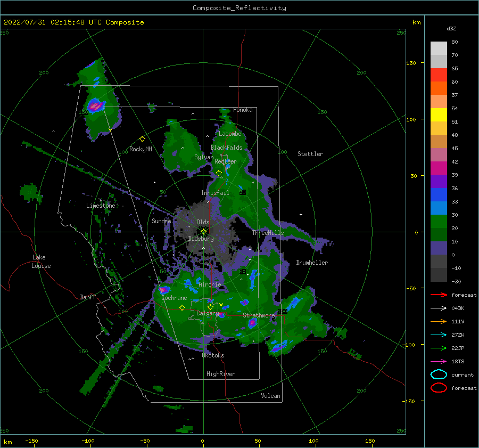Click the RedDeer city label
The image size is (479, 448).
226,161
